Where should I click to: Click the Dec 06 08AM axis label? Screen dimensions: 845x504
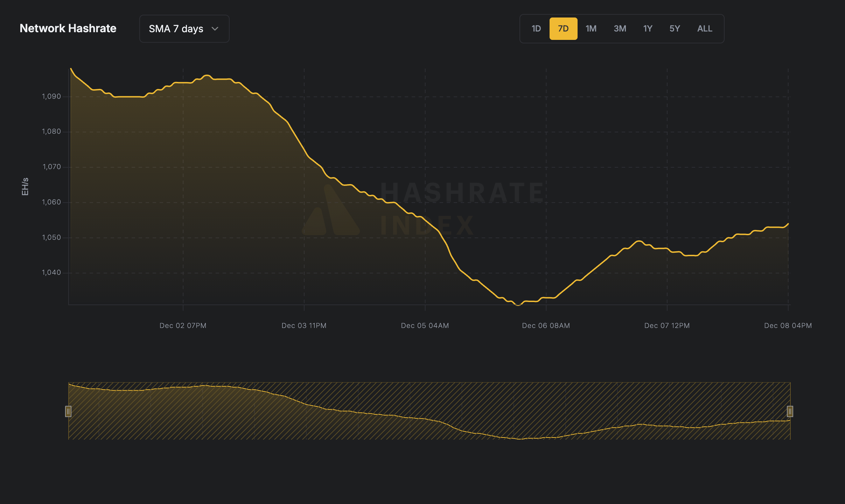[545, 325]
